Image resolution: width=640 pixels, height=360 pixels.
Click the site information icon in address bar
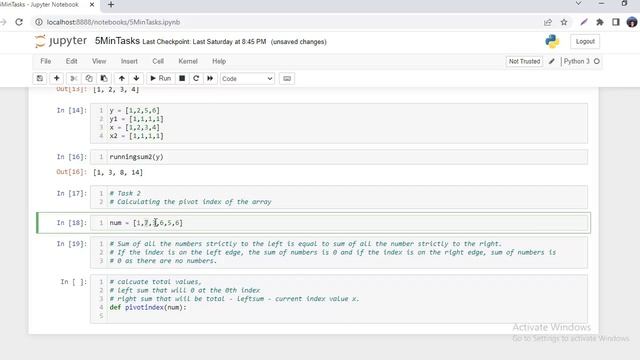click(39, 22)
